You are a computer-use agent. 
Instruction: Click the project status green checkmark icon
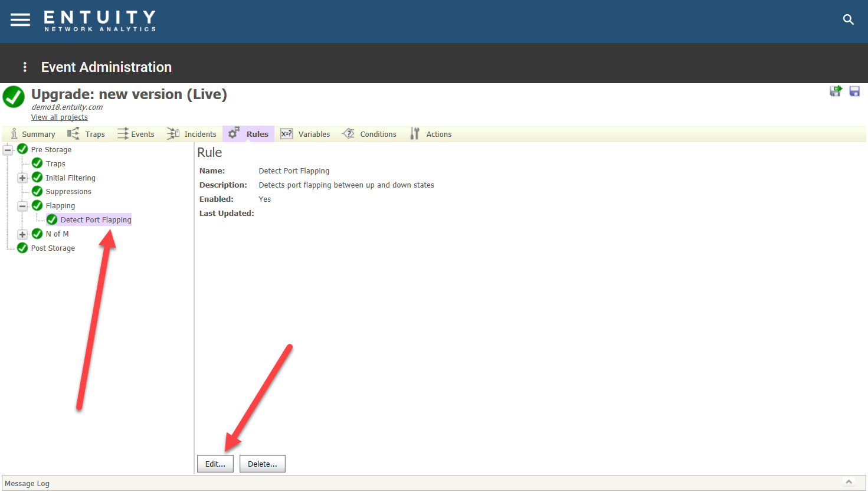14,97
